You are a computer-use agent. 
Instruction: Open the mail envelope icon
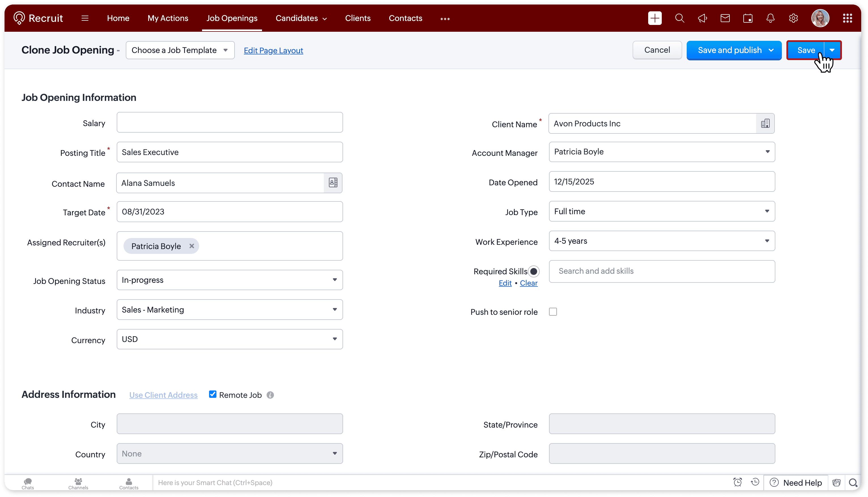pos(725,18)
